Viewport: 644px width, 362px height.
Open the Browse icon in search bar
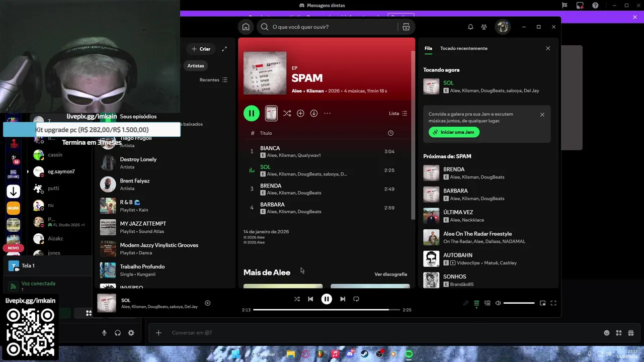[406, 27]
